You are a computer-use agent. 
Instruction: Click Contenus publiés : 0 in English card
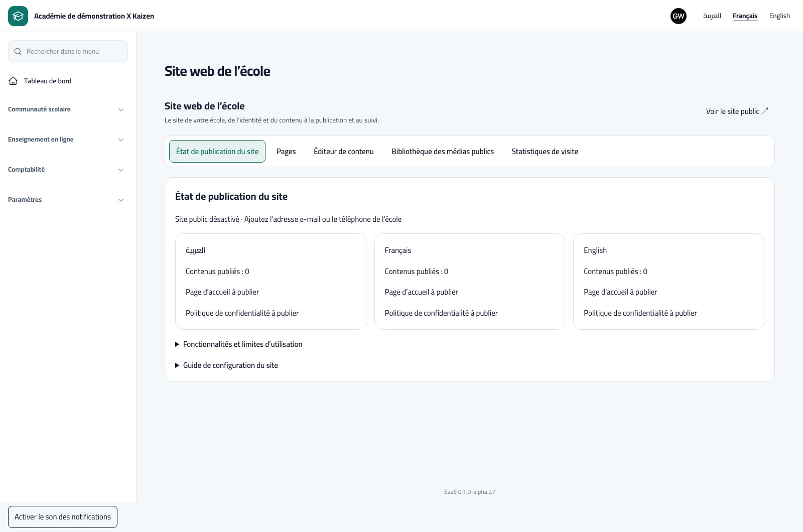tap(615, 272)
